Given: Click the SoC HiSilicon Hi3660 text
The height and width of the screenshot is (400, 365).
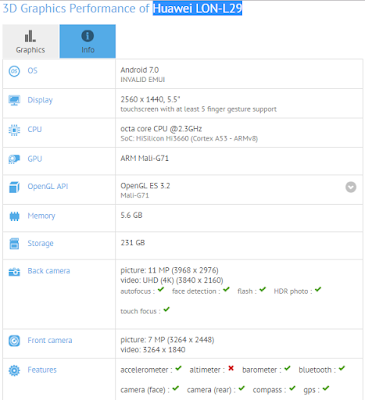Looking at the screenshot, I should (x=189, y=139).
